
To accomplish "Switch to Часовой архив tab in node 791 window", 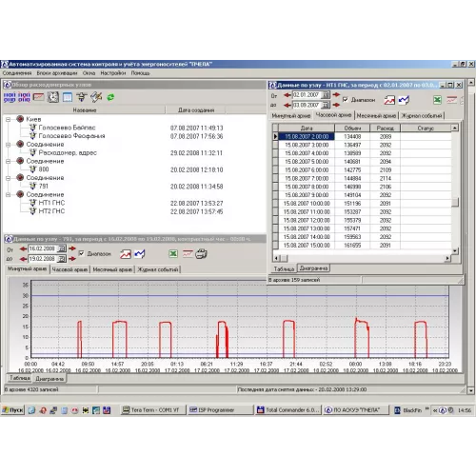I will (x=69, y=269).
